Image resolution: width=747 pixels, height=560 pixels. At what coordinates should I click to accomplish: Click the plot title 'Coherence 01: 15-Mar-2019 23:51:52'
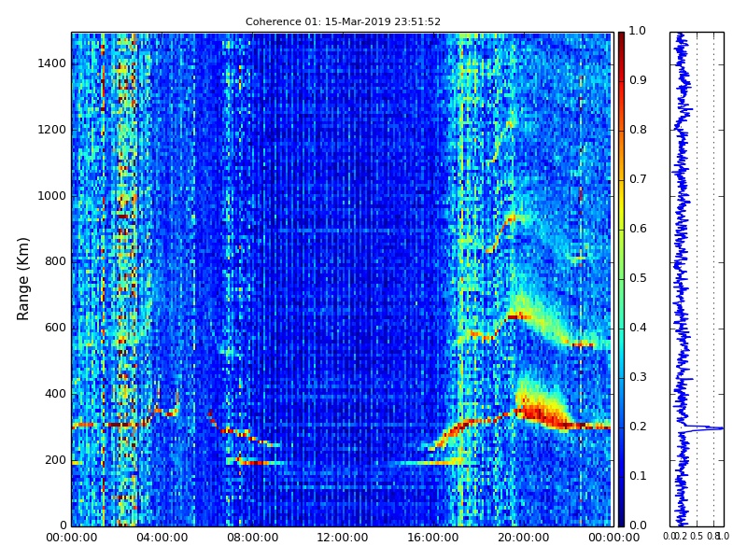[343, 21]
